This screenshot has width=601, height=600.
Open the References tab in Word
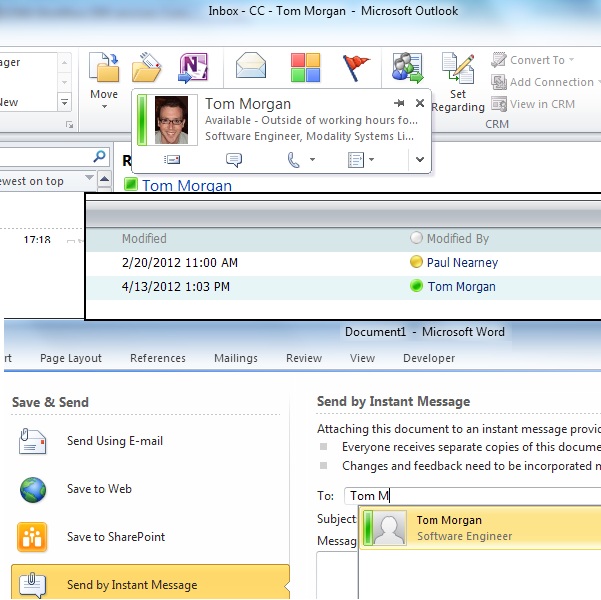click(x=158, y=358)
